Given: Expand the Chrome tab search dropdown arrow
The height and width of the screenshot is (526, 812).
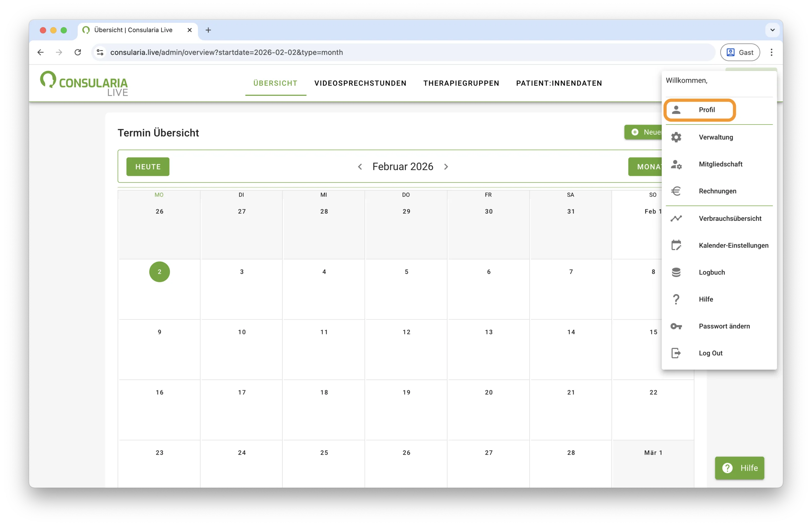Looking at the screenshot, I should pos(772,30).
